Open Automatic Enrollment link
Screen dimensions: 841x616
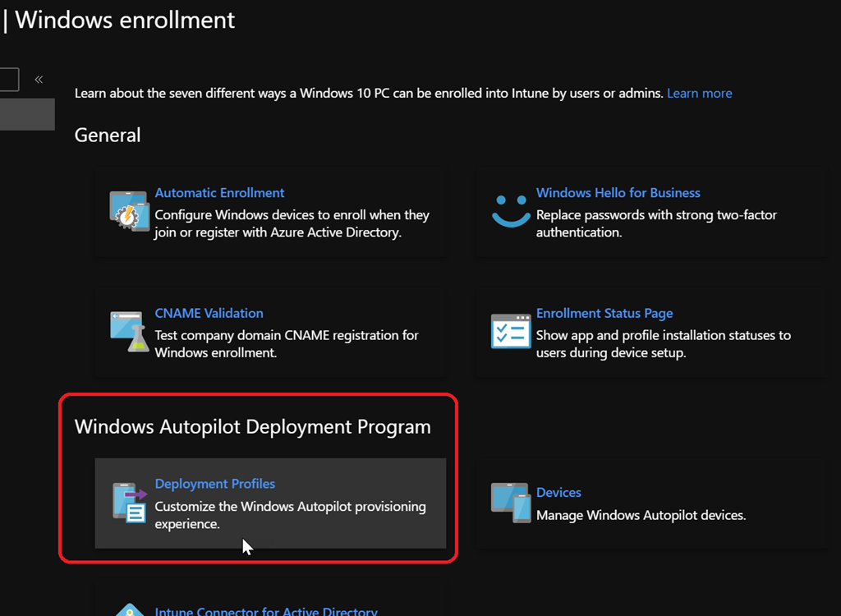pyautogui.click(x=219, y=193)
